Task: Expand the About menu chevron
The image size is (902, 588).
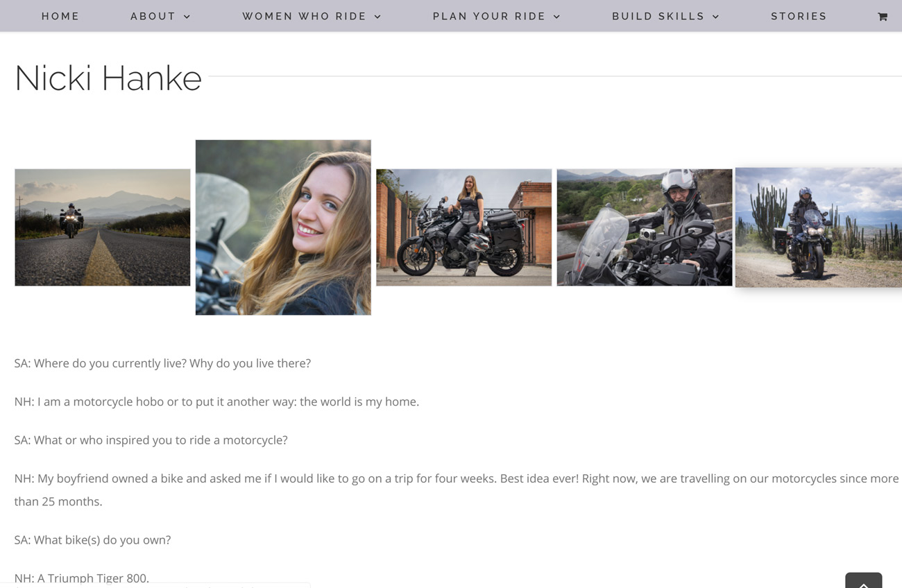Action: coord(187,17)
